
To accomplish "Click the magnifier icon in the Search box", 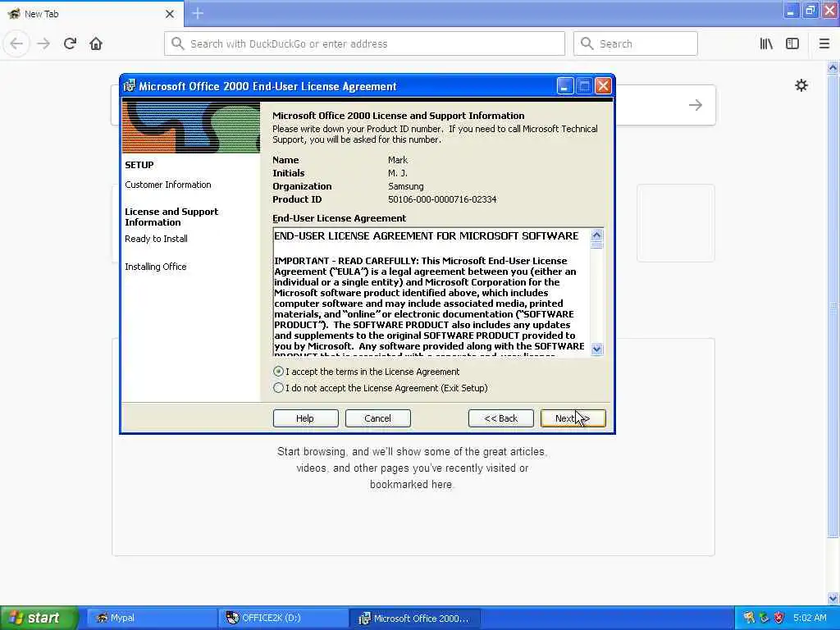I will [x=587, y=43].
